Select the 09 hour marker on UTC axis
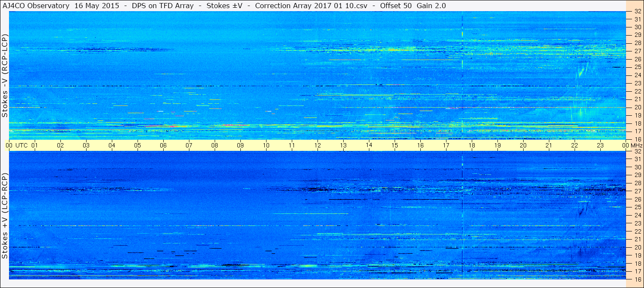The width and height of the screenshot is (644, 288). pyautogui.click(x=240, y=145)
